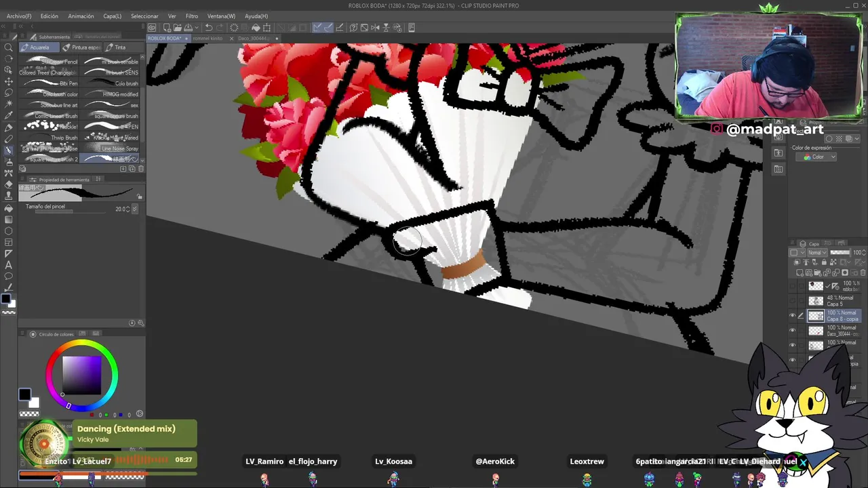Screen dimensions: 868x488
Task: Pick a shade in color square
Action: [x=82, y=375]
